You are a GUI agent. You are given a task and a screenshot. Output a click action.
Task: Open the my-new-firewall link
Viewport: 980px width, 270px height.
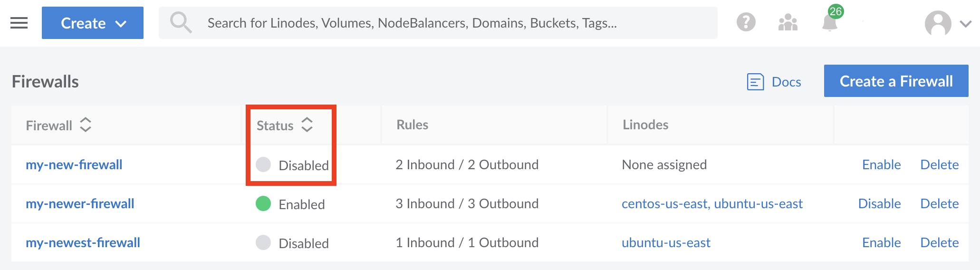coord(74,164)
